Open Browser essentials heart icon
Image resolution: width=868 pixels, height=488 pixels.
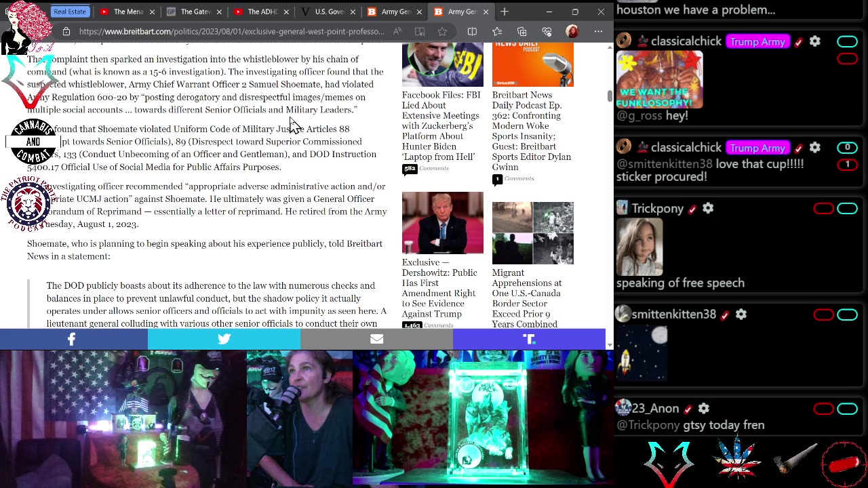point(547,31)
